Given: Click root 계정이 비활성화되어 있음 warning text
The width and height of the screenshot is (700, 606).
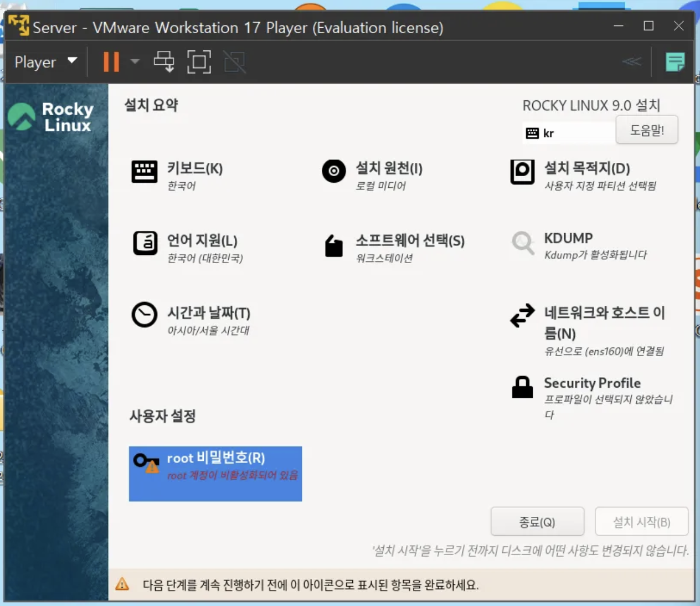Looking at the screenshot, I should [233, 475].
